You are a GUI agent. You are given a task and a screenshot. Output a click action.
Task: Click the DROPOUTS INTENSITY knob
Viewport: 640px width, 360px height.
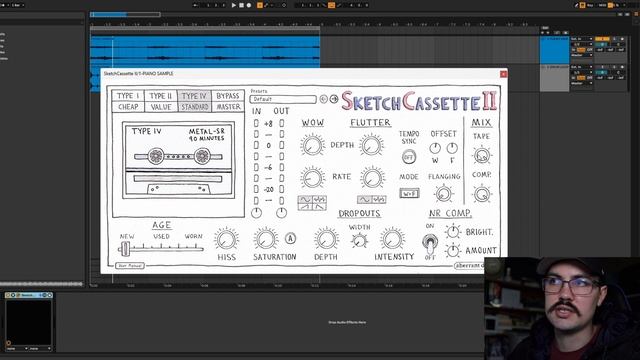click(x=393, y=239)
